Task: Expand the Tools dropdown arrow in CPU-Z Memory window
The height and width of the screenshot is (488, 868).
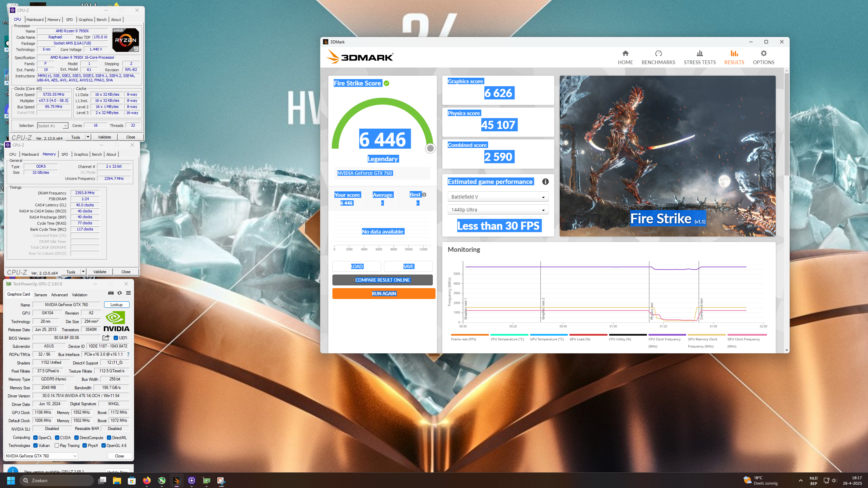Action: [x=83, y=271]
